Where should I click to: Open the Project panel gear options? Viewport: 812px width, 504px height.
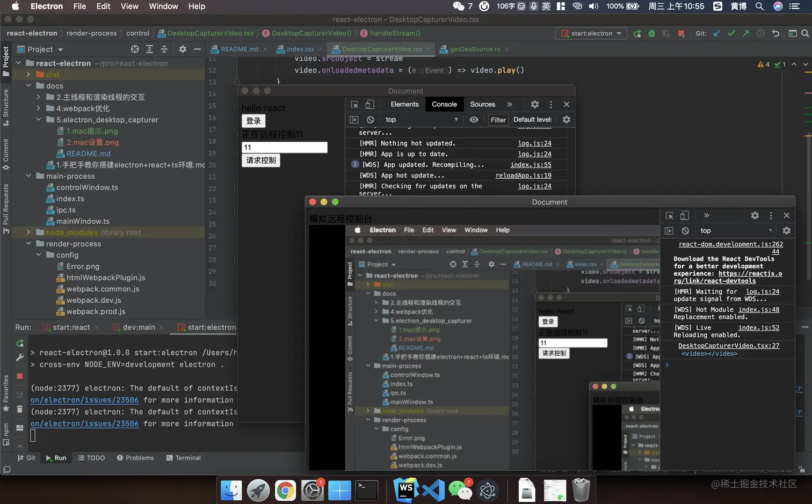(183, 49)
